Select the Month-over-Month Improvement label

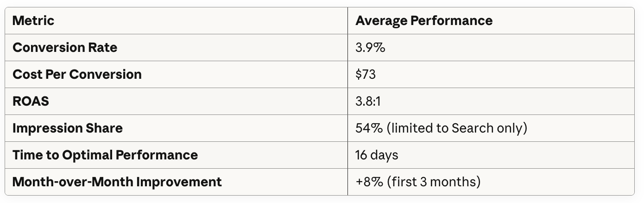[117, 182]
